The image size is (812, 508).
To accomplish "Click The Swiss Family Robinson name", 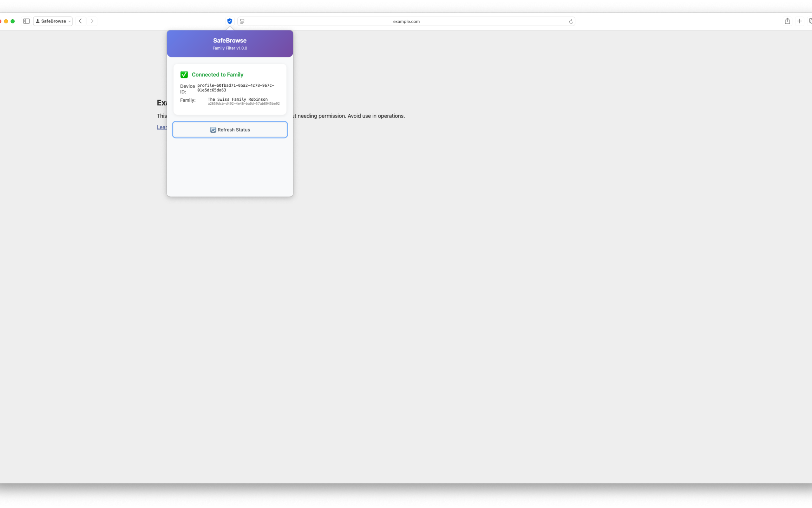I will pos(238,99).
